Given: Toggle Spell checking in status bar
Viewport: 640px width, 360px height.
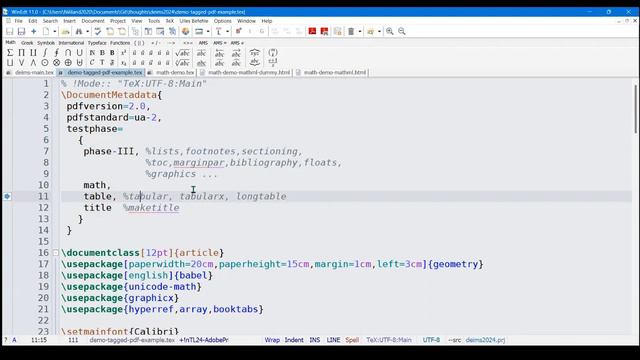Looking at the screenshot, I should point(352,340).
